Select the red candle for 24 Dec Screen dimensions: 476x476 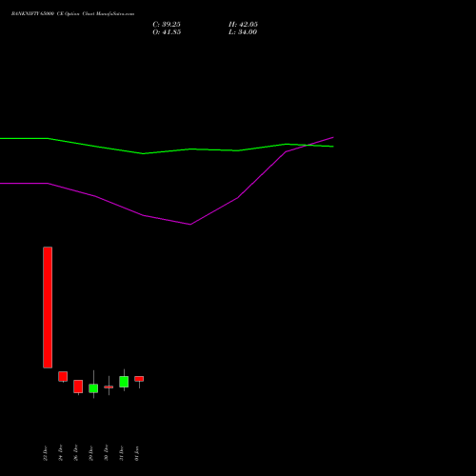(x=63, y=376)
